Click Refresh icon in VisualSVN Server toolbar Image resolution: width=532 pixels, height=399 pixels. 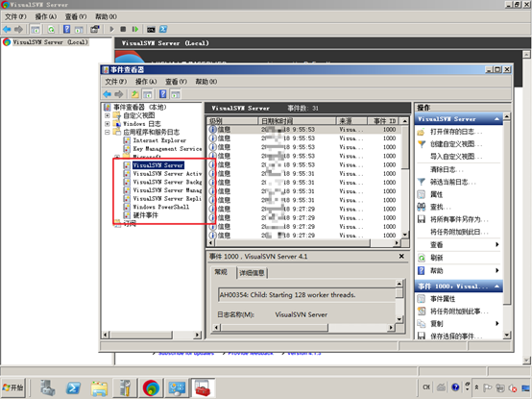click(51, 30)
